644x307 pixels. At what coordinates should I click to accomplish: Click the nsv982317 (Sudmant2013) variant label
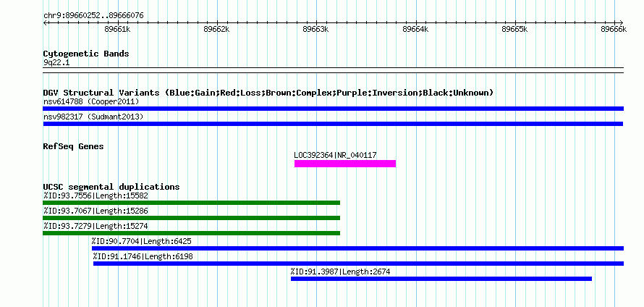click(x=93, y=117)
